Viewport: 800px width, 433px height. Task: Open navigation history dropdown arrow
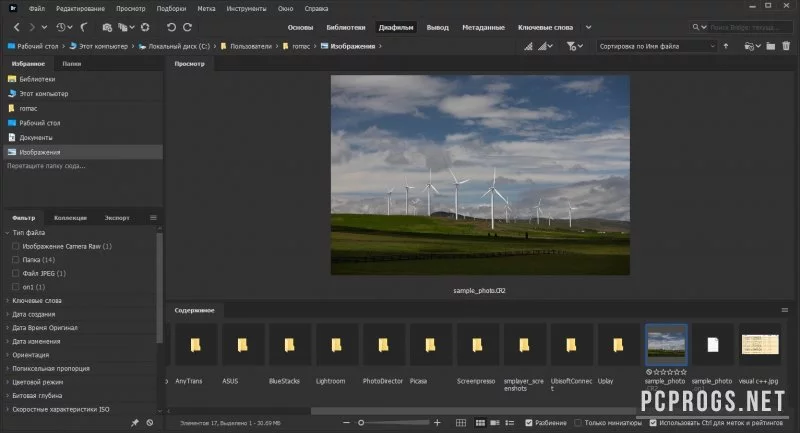44,27
